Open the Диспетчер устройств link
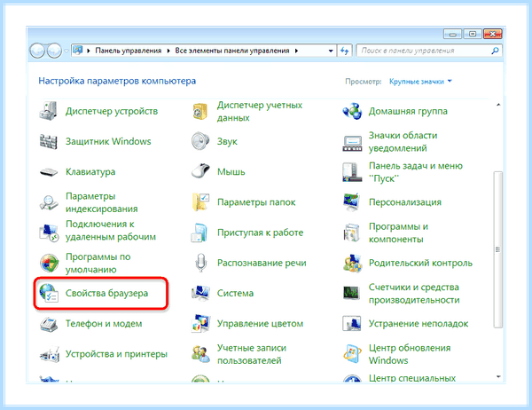This screenshot has height=410, width=532. 112,111
